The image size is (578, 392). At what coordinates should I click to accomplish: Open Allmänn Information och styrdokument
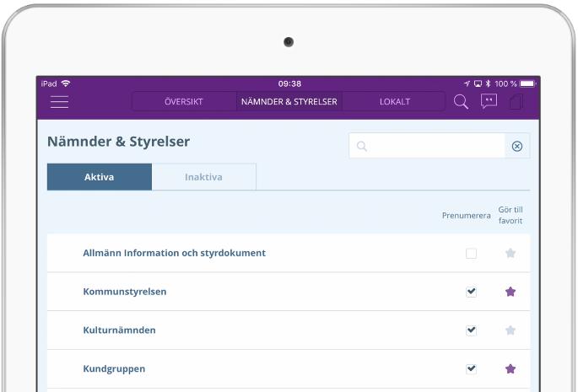[174, 253]
